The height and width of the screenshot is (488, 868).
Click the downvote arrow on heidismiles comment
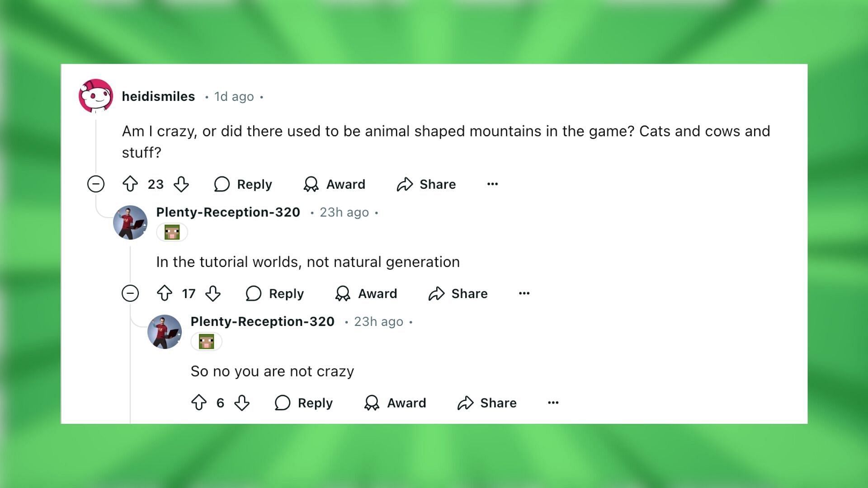[182, 184]
